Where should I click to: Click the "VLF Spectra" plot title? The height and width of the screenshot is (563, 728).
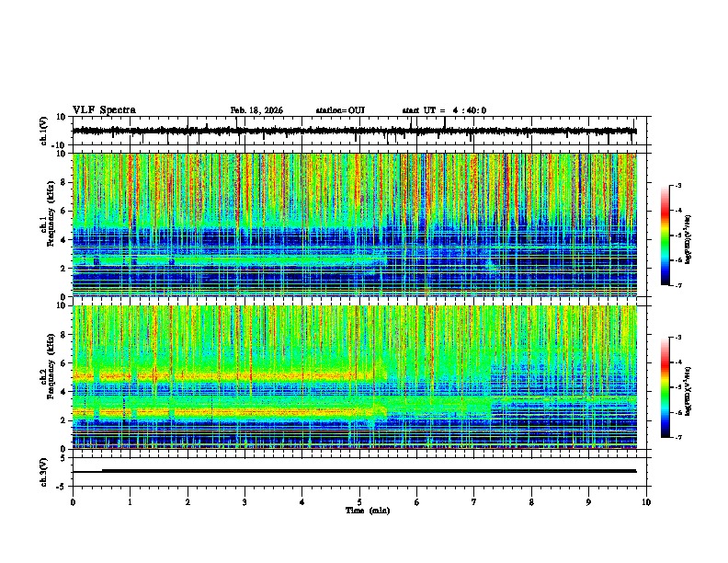tap(104, 110)
